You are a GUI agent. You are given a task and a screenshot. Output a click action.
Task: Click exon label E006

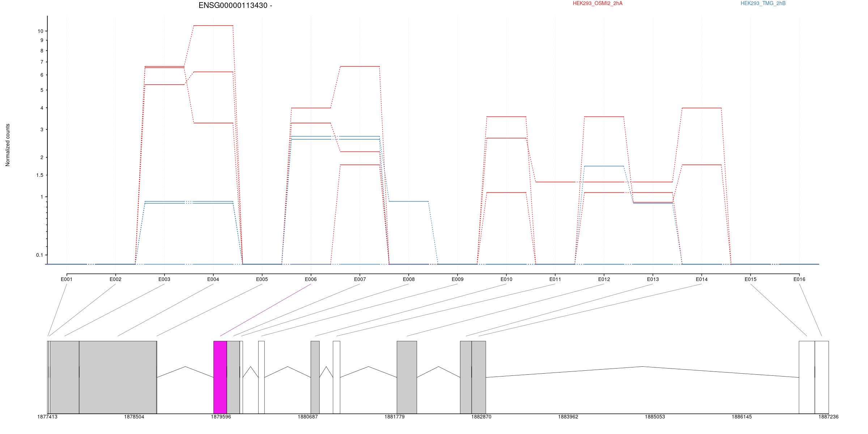pos(311,279)
